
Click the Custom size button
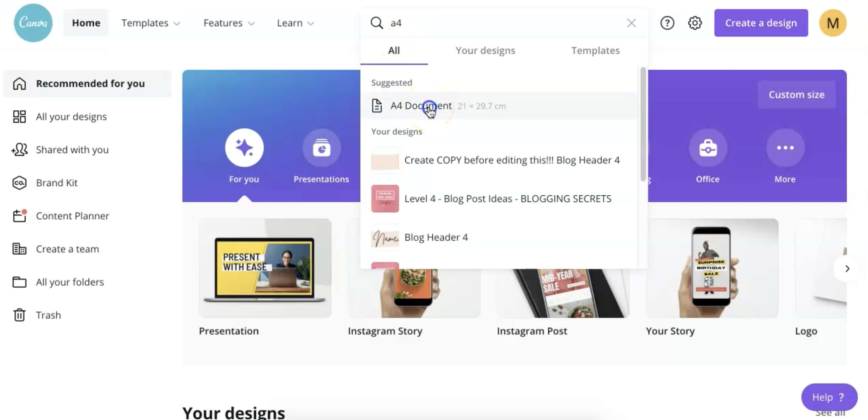(797, 95)
